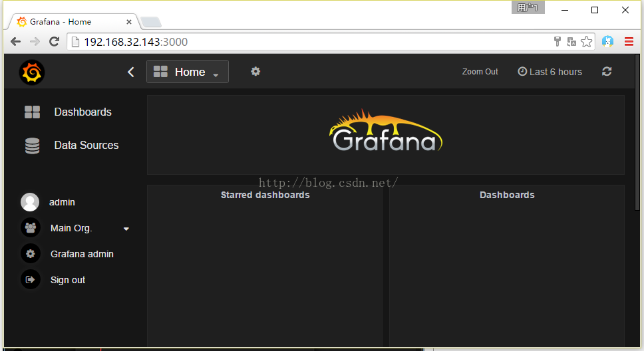Viewport: 644px width, 351px height.
Task: Open the Last 6 hours time picker
Action: pyautogui.click(x=550, y=72)
